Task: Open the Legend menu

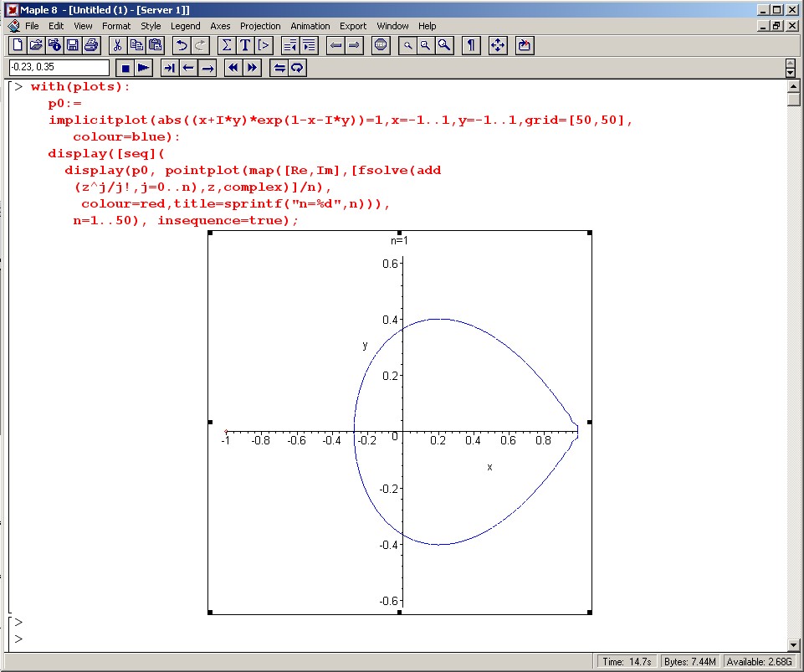Action: pos(185,26)
